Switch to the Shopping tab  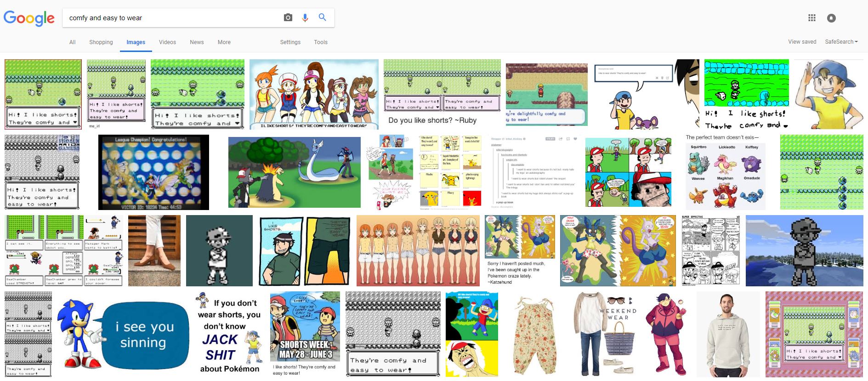(101, 42)
